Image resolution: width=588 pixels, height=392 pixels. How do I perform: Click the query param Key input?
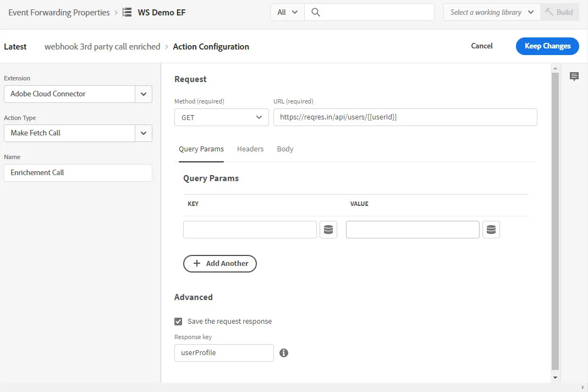point(250,230)
